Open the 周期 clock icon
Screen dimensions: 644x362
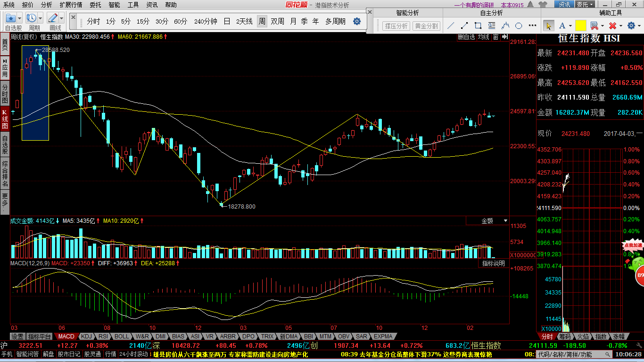click(x=32, y=18)
